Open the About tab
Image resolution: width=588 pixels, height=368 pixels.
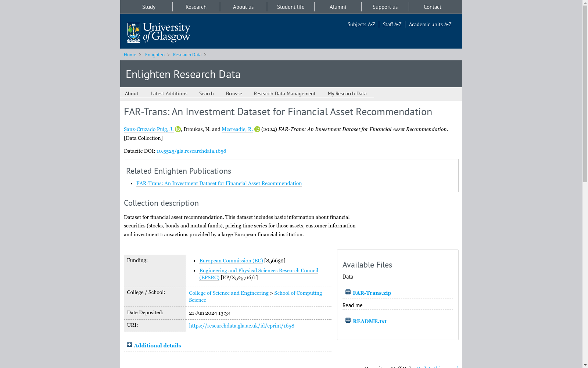[x=132, y=93]
